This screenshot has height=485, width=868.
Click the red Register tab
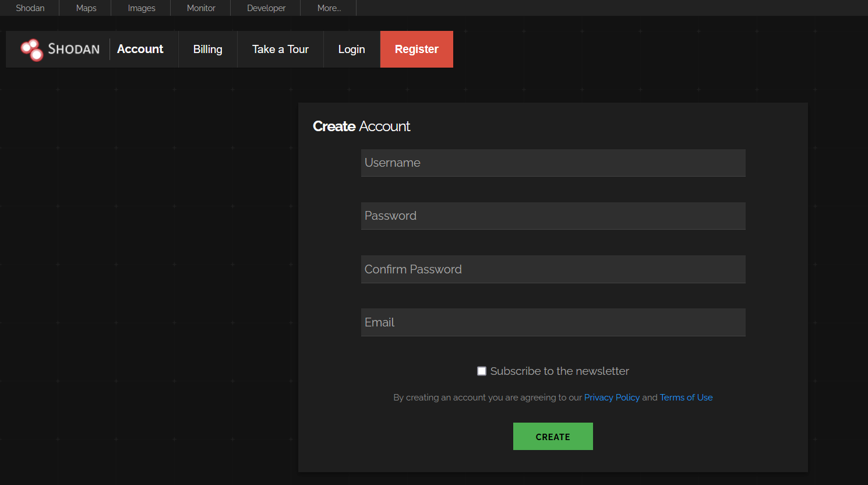point(417,50)
